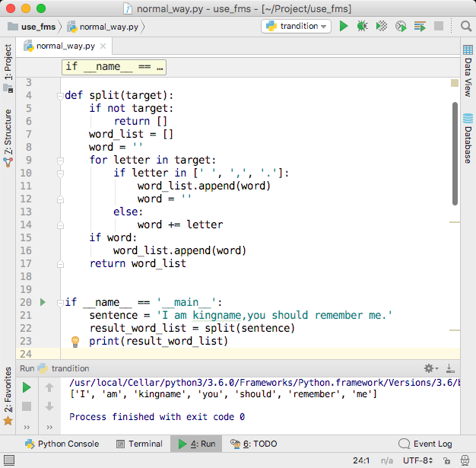Screen dimensions: 476x468
Task: Click the trandition label in Run panel header
Action: coord(70,368)
